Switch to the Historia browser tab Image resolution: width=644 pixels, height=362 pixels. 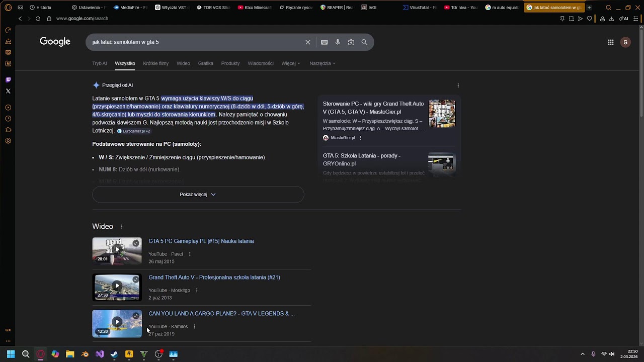coord(48,8)
